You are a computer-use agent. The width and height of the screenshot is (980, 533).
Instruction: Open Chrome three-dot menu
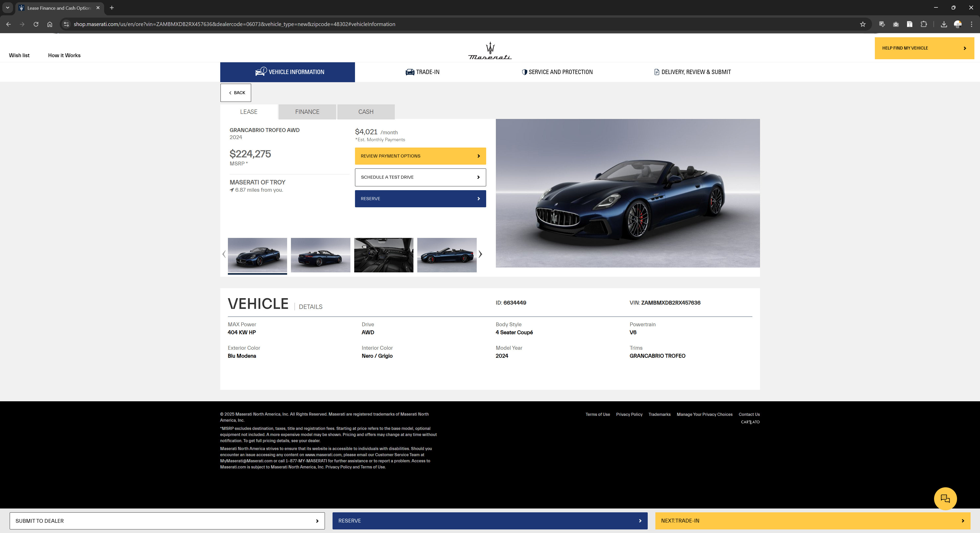point(972,24)
